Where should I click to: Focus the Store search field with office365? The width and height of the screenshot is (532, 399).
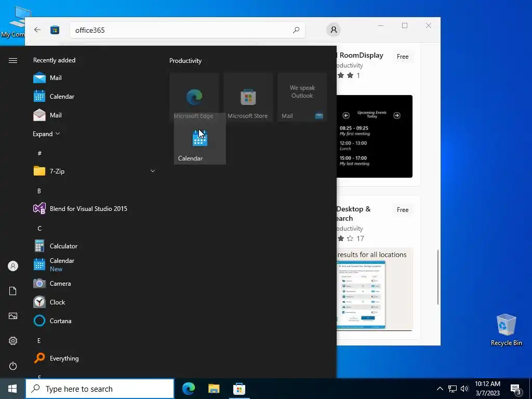187,30
